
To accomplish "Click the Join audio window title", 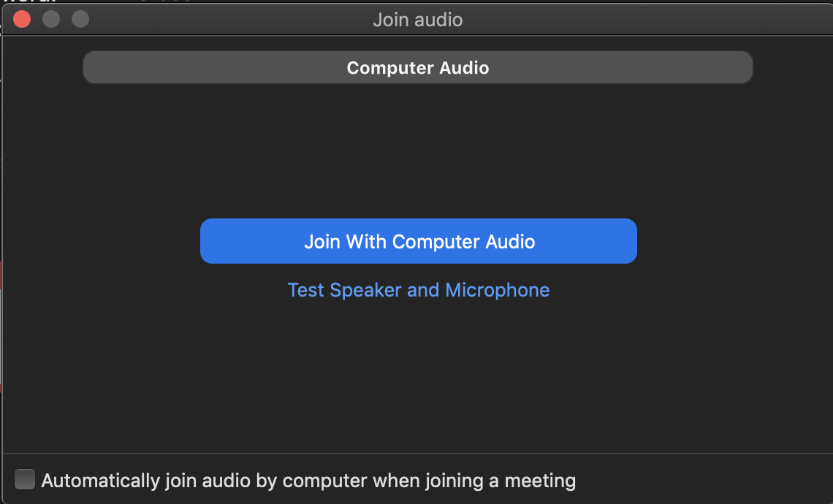I will (417, 19).
